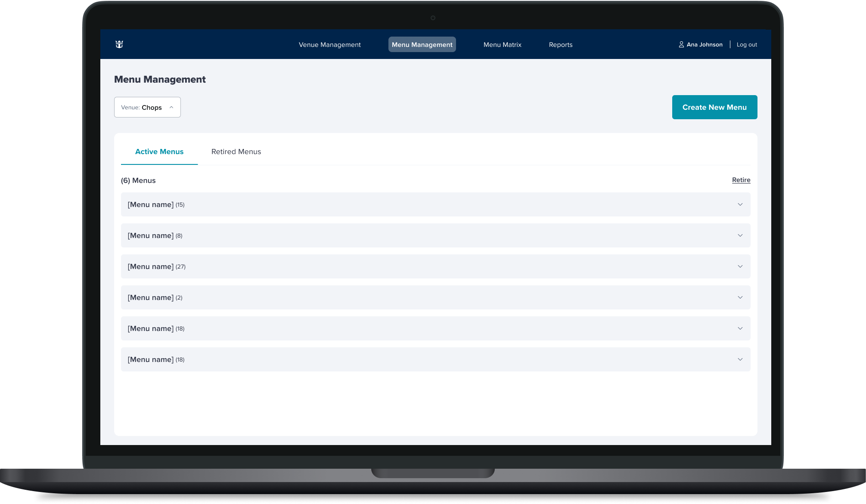Open the Reports section

coord(560,45)
